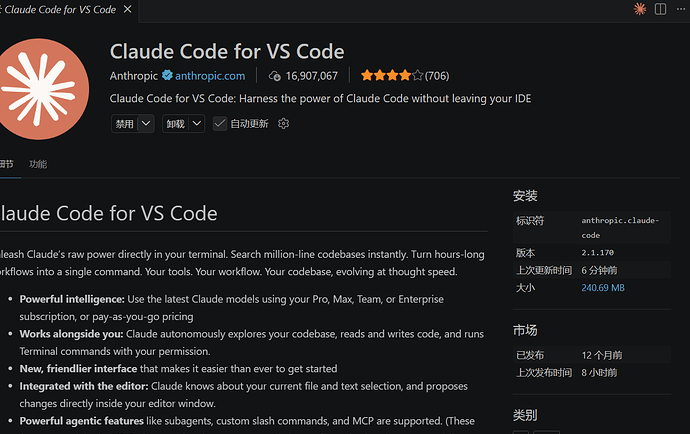Viewport: 690px width, 434px height.
Task: Open the star rating reviews (706)
Action: (405, 76)
